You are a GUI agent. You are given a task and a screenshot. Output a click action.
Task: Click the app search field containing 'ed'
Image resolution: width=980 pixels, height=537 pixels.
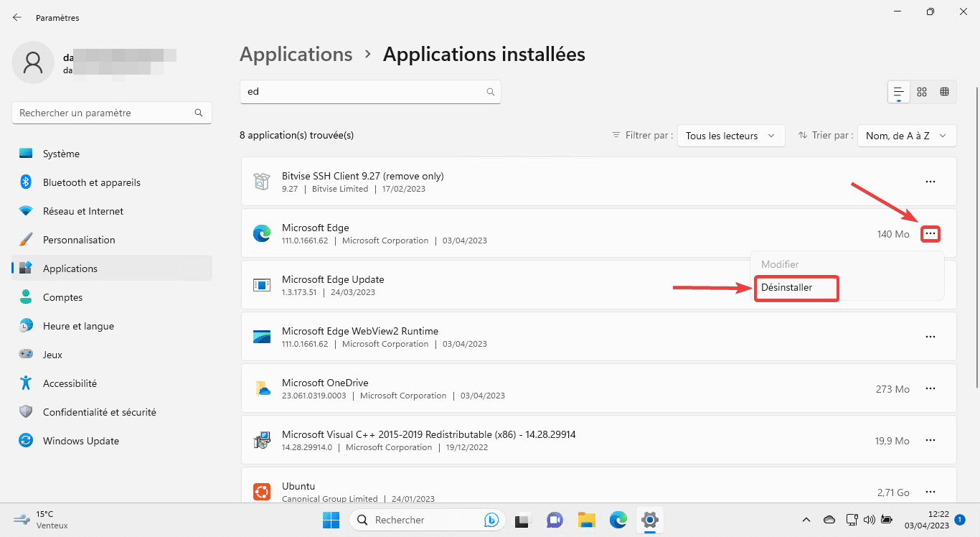pos(370,92)
